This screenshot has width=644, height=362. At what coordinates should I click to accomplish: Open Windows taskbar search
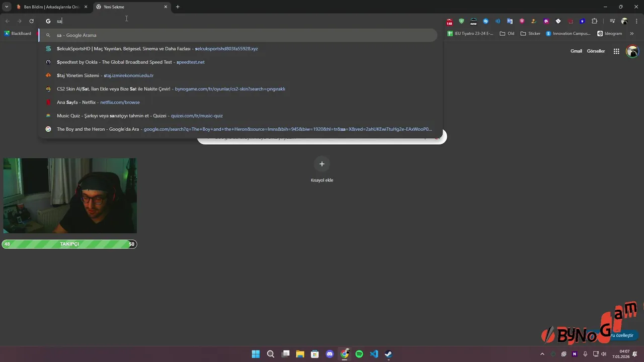271,354
